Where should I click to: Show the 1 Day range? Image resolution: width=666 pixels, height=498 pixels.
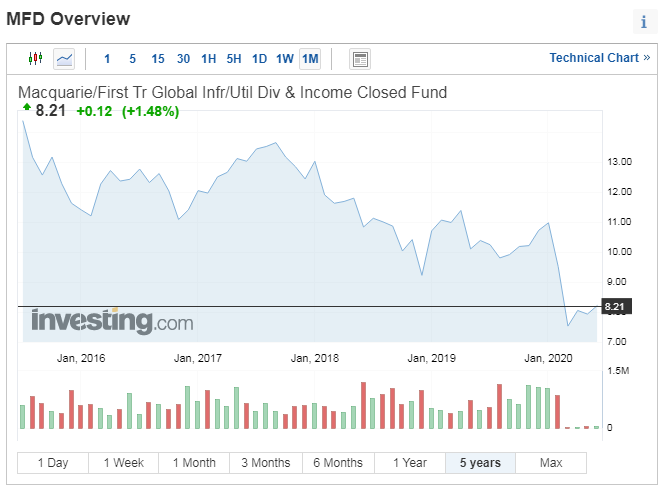[x=53, y=463]
